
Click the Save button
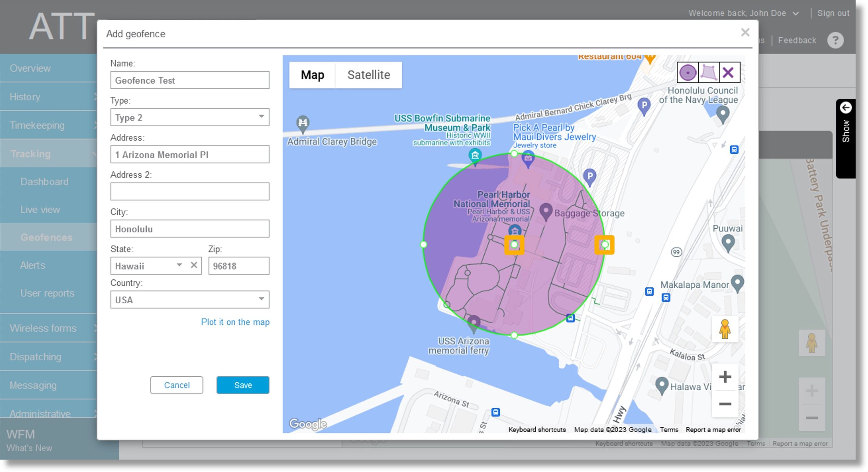243,385
